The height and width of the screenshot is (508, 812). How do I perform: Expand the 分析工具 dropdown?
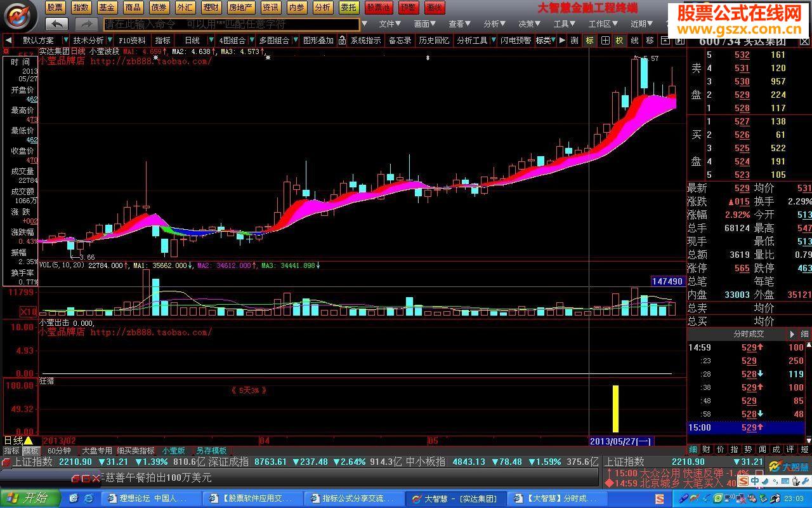click(x=492, y=40)
